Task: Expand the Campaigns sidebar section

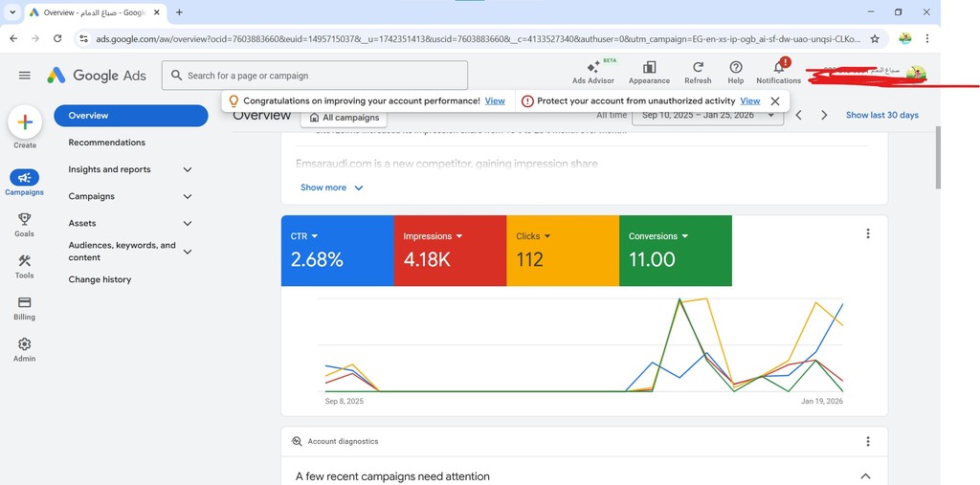Action: (188, 196)
